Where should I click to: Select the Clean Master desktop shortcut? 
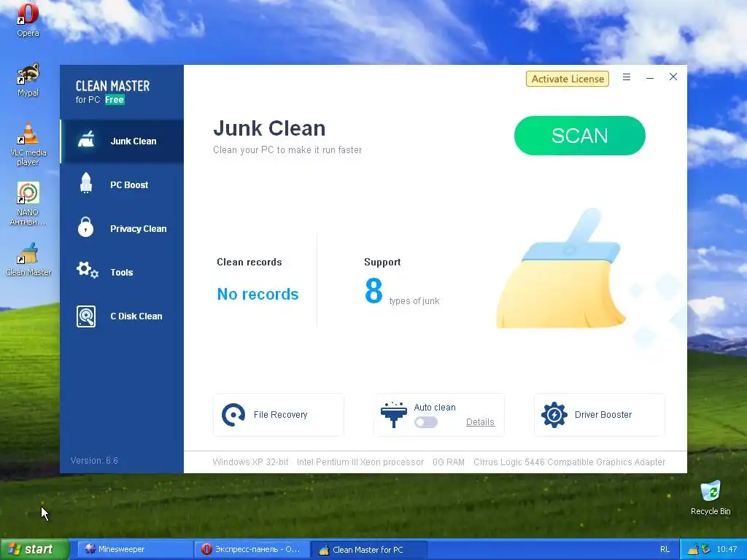28,260
